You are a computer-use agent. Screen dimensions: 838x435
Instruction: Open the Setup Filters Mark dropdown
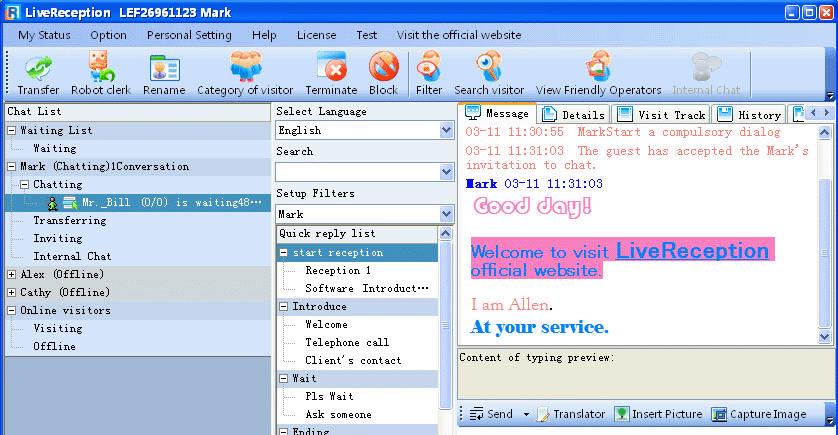(x=447, y=214)
